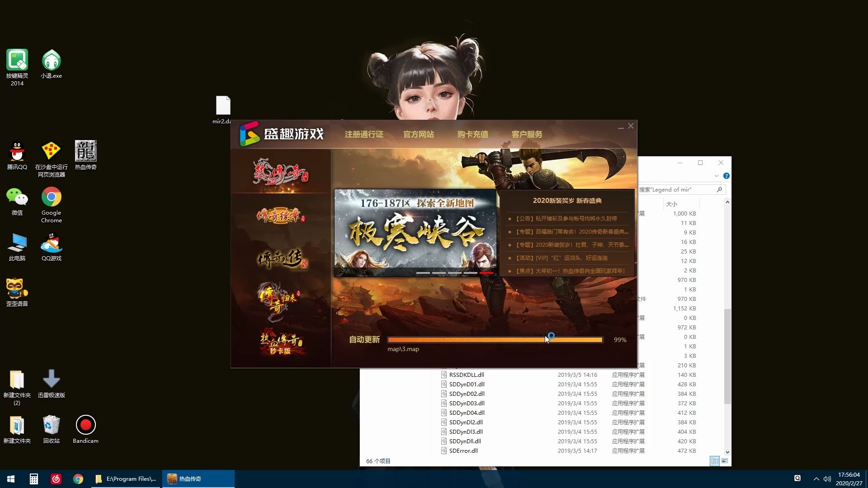Click the 自动更新 progress bar
Screen dimensions: 868x488
click(495, 340)
